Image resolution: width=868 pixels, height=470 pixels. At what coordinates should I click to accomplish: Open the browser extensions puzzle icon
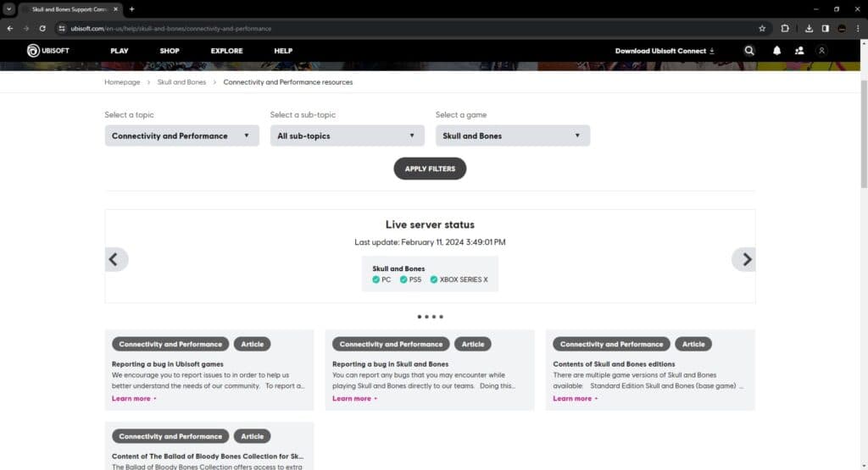click(785, 28)
